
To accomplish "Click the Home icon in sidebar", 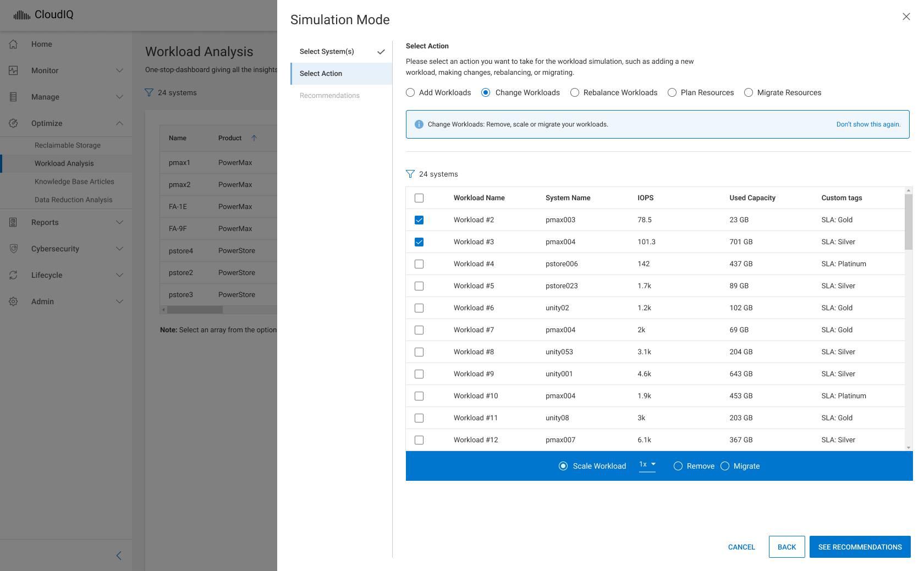I will [13, 44].
